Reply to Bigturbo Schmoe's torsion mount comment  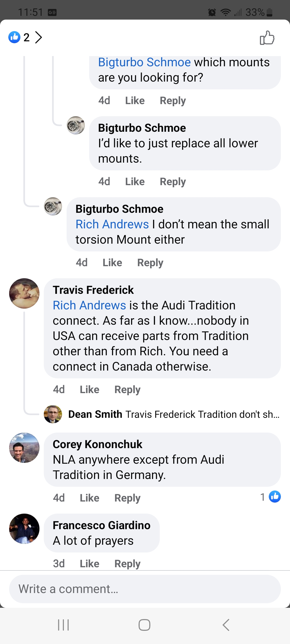pyautogui.click(x=150, y=263)
